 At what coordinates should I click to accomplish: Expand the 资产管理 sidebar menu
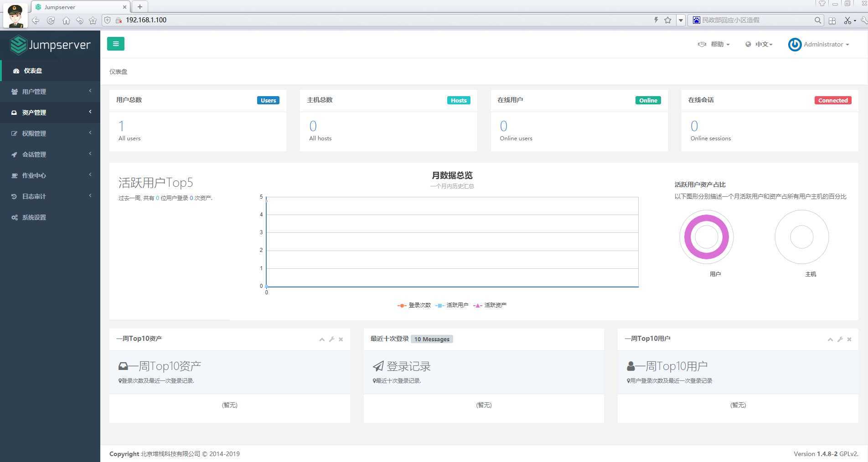click(x=50, y=113)
